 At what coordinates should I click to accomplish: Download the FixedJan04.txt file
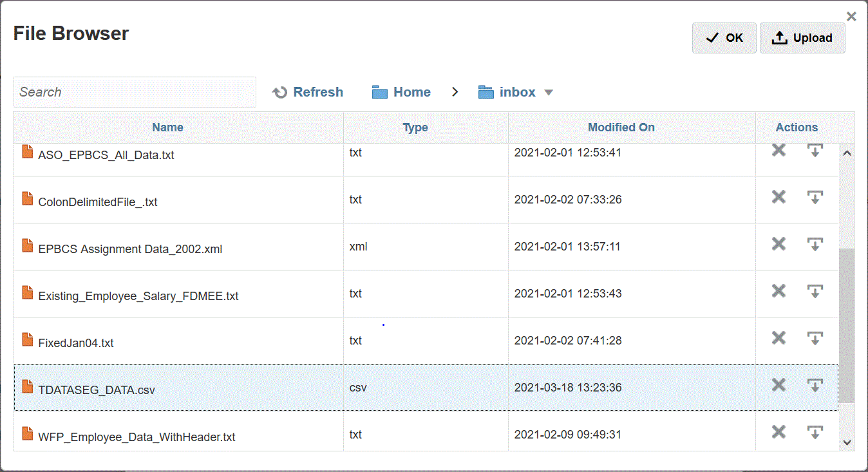pyautogui.click(x=815, y=338)
